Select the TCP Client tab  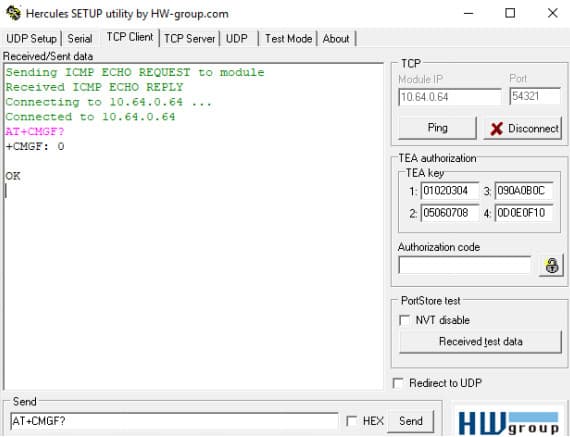[x=130, y=37]
